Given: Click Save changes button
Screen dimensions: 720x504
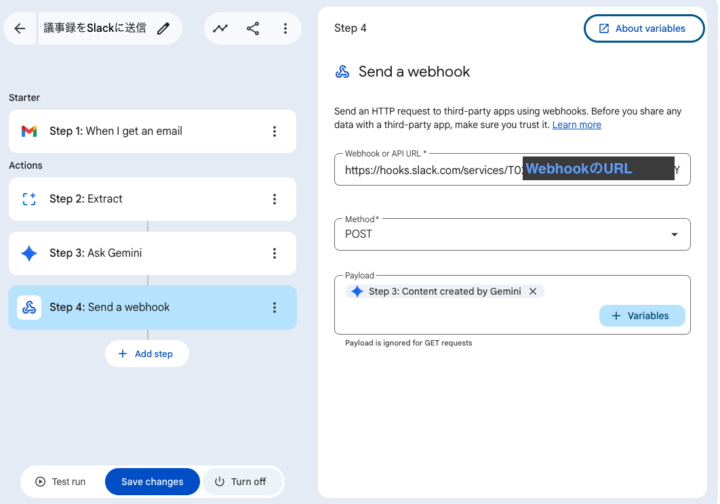Looking at the screenshot, I should coord(152,481).
